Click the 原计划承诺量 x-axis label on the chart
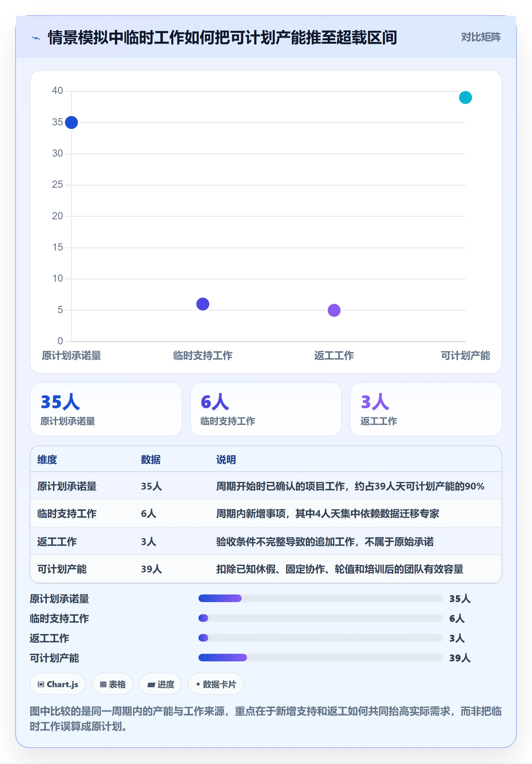This screenshot has height=764, width=532. (x=71, y=356)
